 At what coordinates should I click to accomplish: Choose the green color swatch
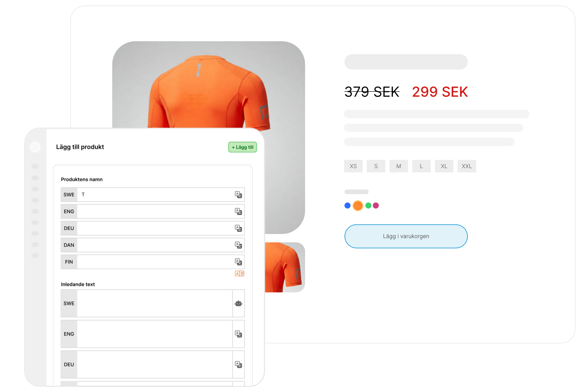pyautogui.click(x=368, y=205)
